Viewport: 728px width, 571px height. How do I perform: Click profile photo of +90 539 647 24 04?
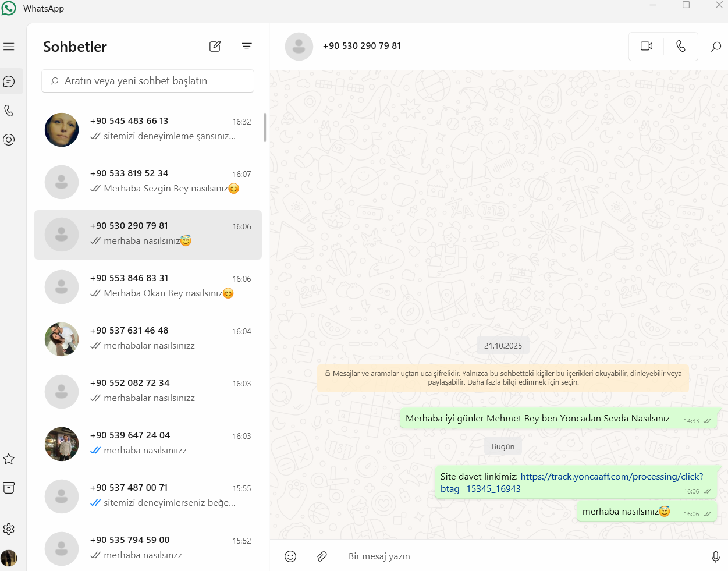pos(62,444)
